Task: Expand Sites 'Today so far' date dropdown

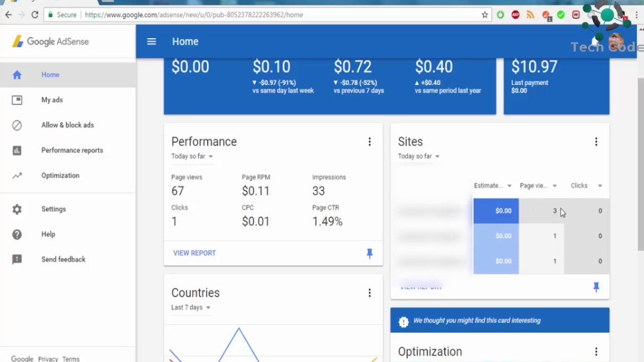Action: pos(419,156)
